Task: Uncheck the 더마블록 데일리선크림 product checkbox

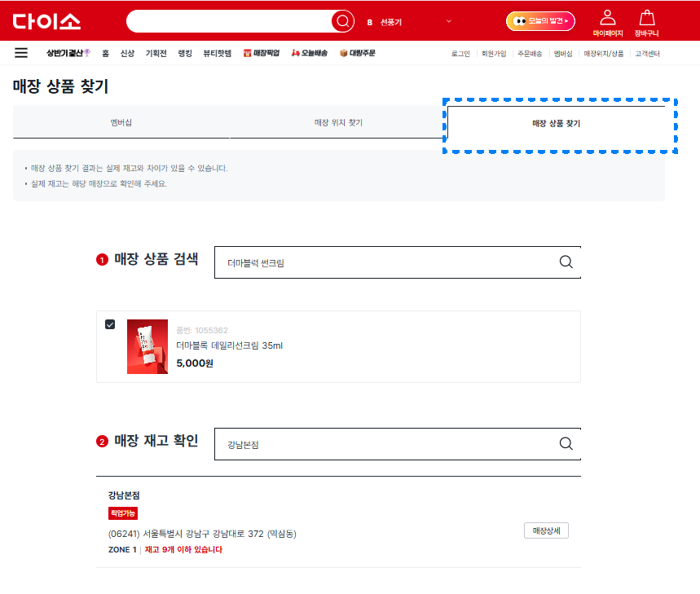Action: [109, 323]
